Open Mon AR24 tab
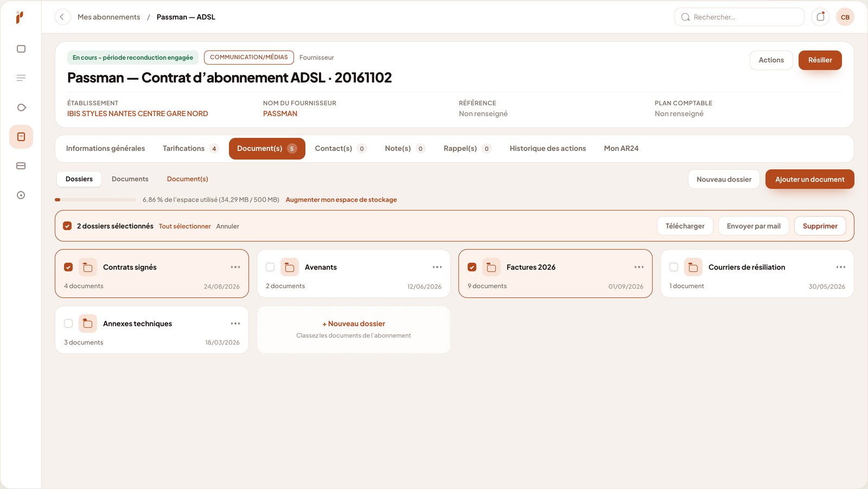868x489 pixels. (621, 149)
